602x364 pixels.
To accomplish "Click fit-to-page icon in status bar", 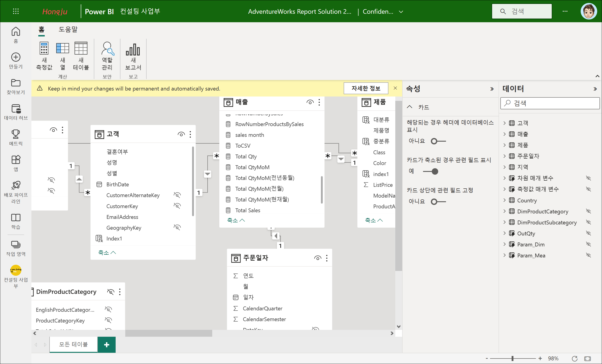I will pos(587,358).
